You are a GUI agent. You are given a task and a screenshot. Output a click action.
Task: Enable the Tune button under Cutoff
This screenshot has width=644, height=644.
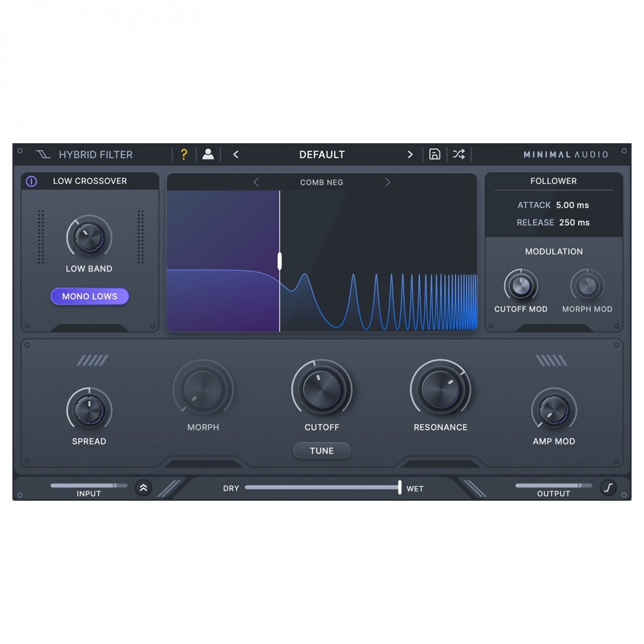tap(321, 451)
